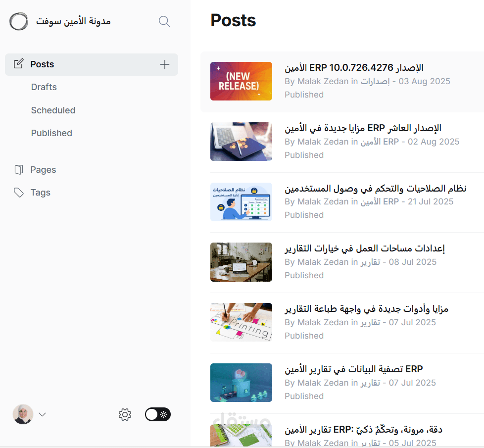
Task: Select the Pages icon in the sidebar
Action: (x=19, y=169)
